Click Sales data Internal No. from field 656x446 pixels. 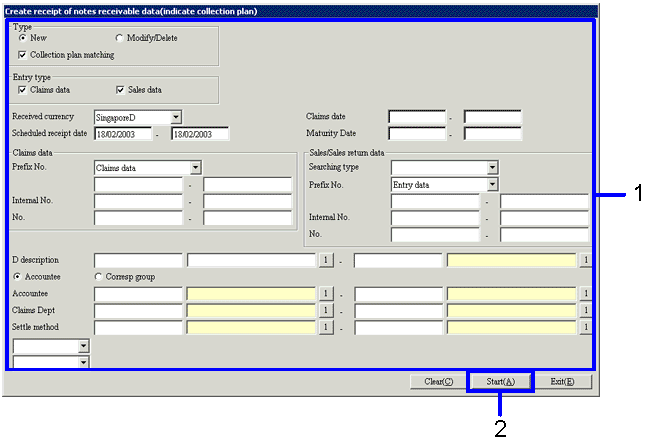[435, 218]
